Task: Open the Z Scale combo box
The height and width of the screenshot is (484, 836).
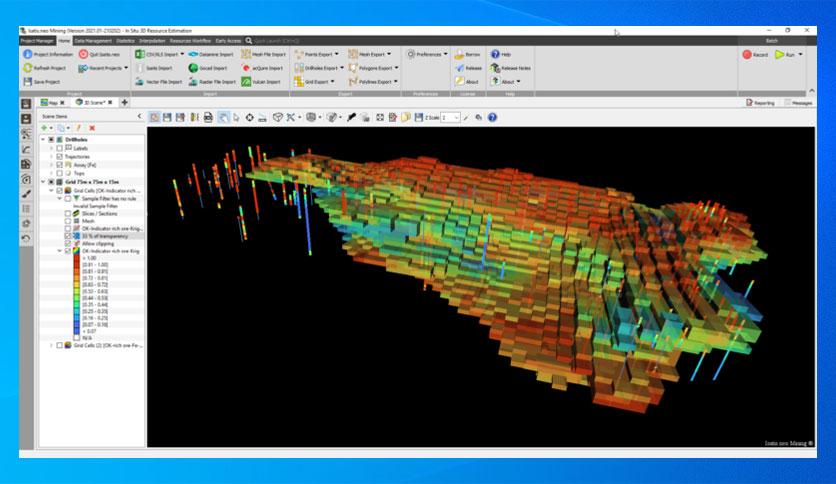Action: tap(451, 117)
